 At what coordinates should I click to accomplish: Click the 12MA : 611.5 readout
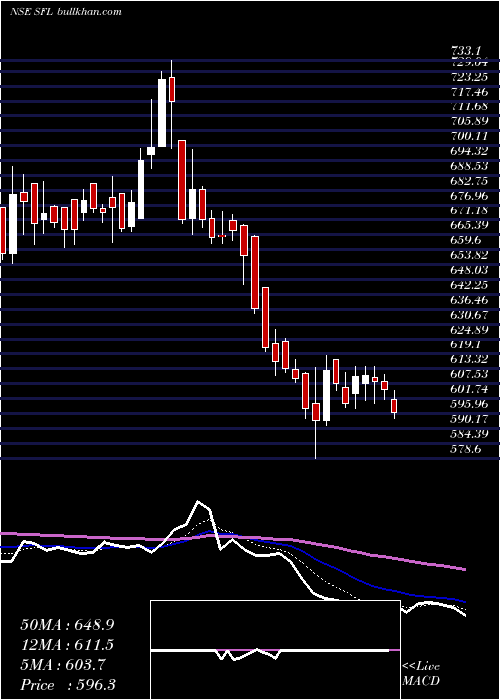pyautogui.click(x=67, y=645)
